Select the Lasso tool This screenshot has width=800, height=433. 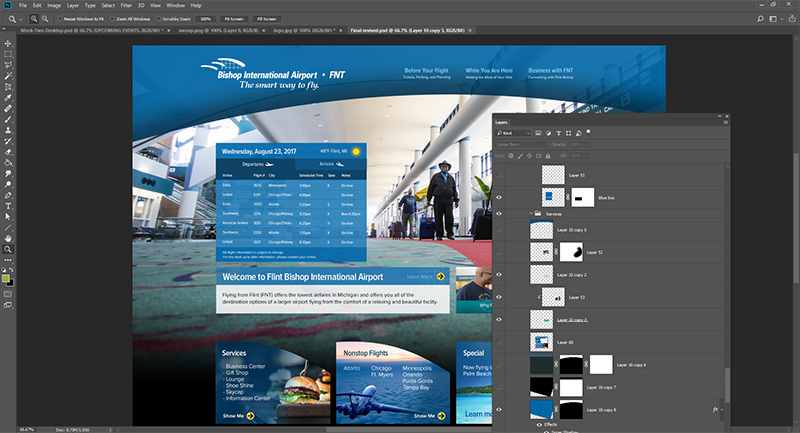pyautogui.click(x=8, y=65)
